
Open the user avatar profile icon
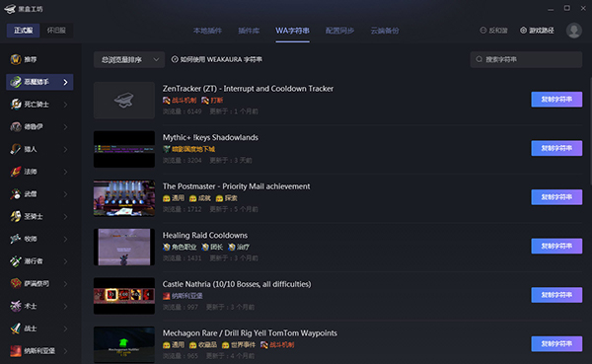click(x=574, y=31)
